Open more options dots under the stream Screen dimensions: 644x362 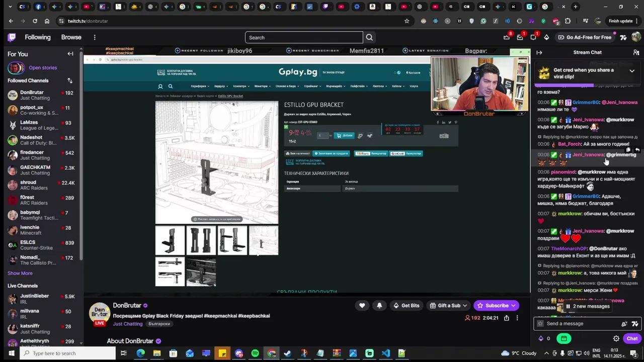click(517, 318)
